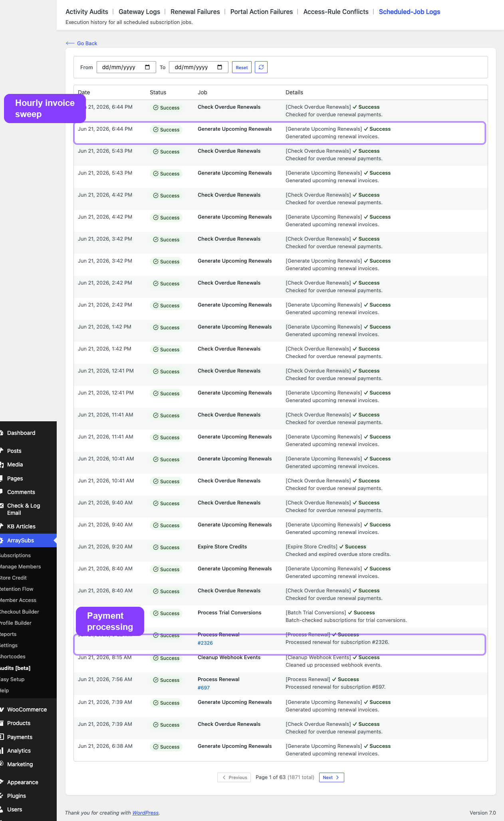Click the Pages icon in sidebar
Viewport: 504px width, 821px height.
click(x=2, y=478)
